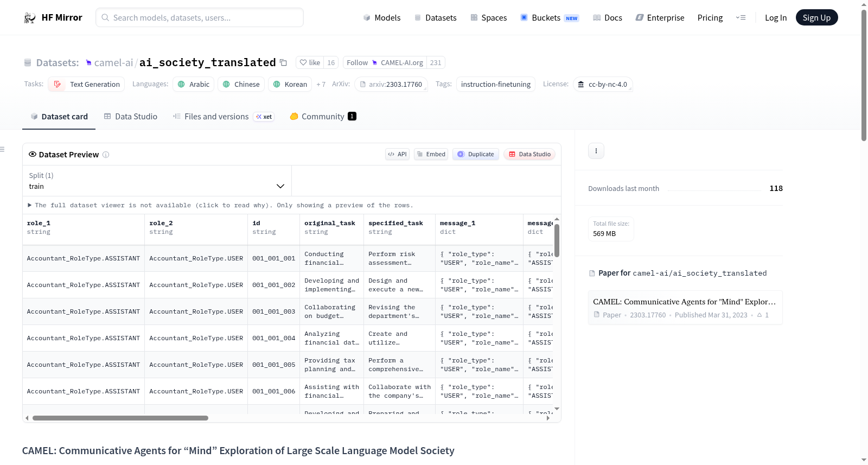Show the +7 more languages

click(321, 84)
